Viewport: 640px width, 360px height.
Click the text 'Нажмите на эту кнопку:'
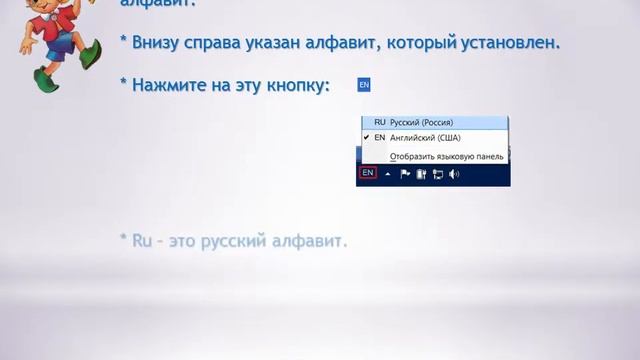tap(231, 85)
